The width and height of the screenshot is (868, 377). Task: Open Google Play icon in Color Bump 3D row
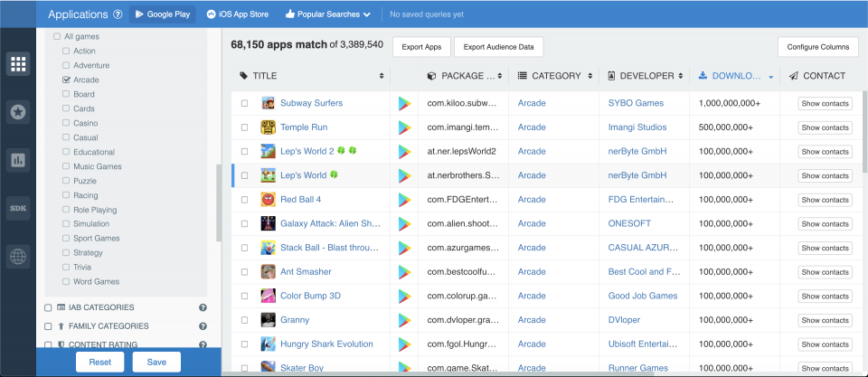pos(405,297)
